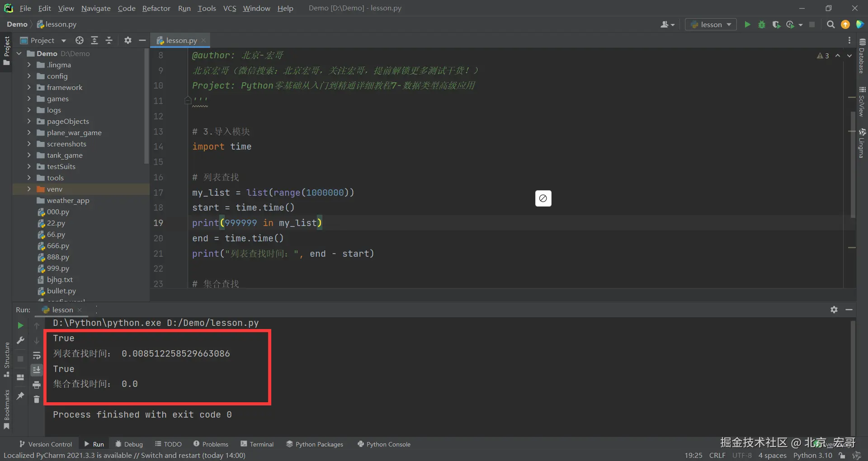Click the PyCharm update notification in status bar
The image size is (868, 461).
pos(124,456)
